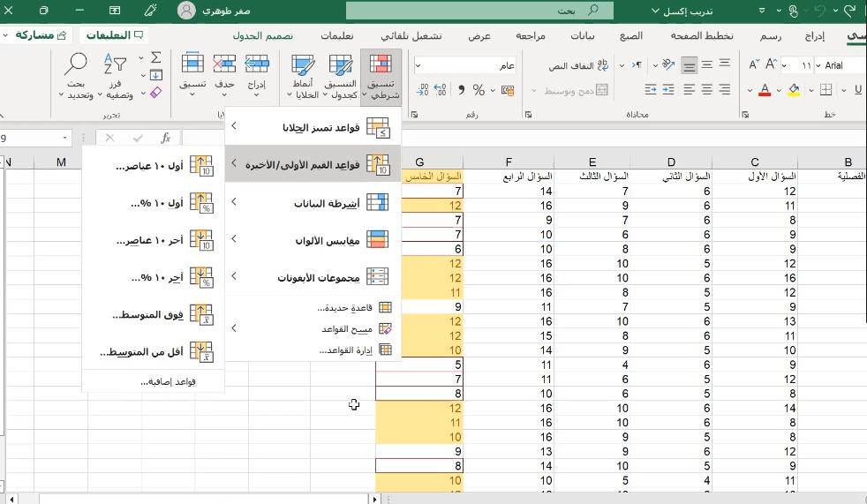Screen dimensions: 867x504
Task: Click the Sort & Filter (فرز وتصفية) icon
Action: [116, 77]
